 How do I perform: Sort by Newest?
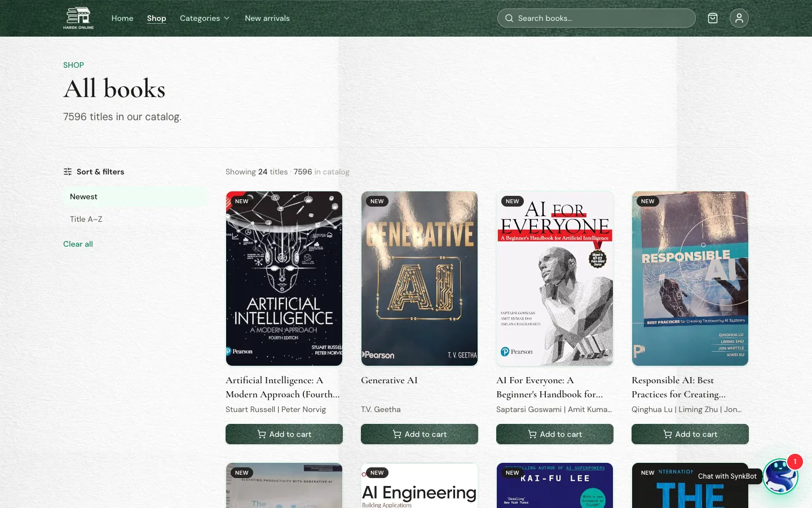(x=135, y=196)
